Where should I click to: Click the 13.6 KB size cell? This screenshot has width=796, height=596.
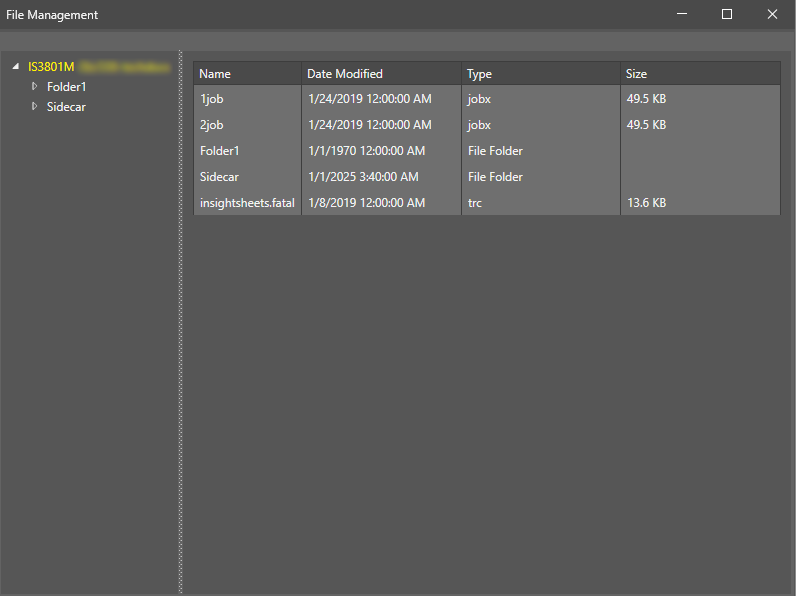click(x=646, y=203)
